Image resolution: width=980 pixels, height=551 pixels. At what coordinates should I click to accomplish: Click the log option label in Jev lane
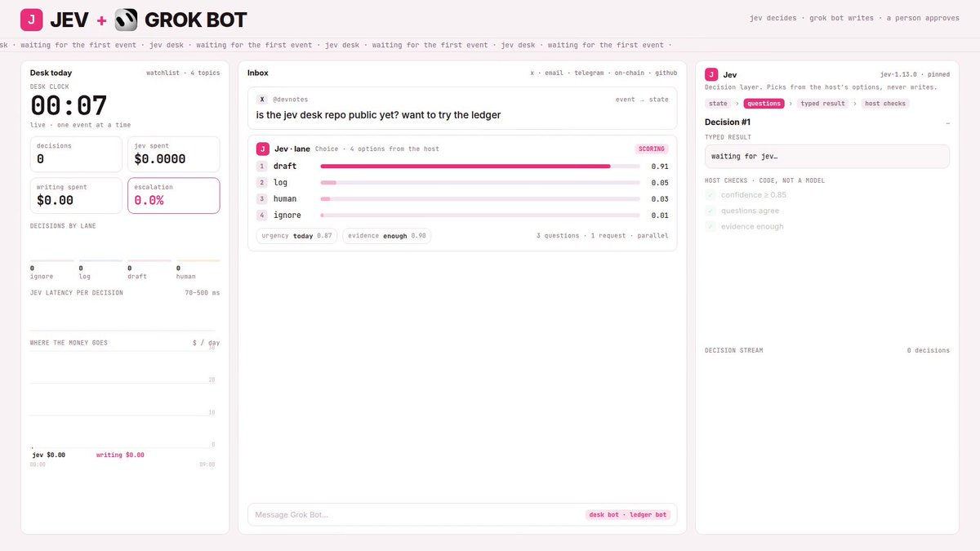[280, 183]
